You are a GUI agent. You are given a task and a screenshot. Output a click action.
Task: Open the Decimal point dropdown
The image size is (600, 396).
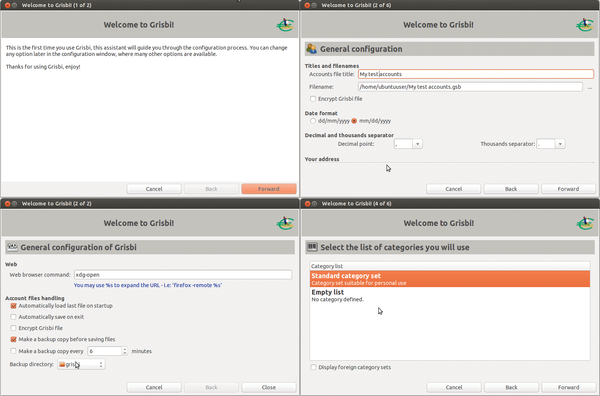[417, 144]
